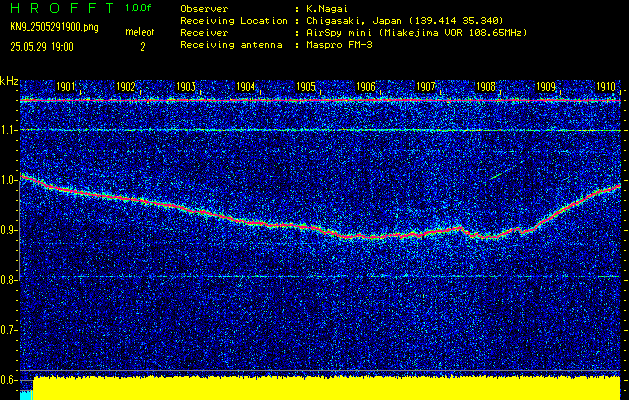Click the 1909 time axis marker
The image size is (629, 400).
pyautogui.click(x=546, y=87)
